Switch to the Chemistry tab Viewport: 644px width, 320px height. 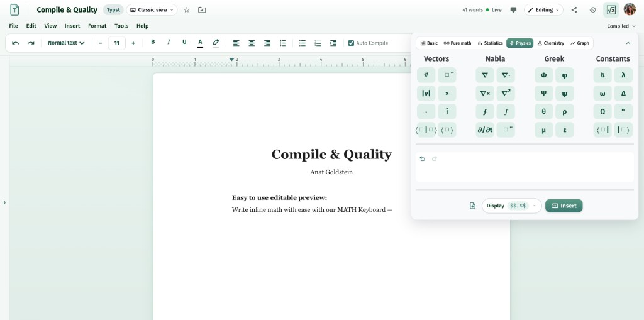click(551, 43)
